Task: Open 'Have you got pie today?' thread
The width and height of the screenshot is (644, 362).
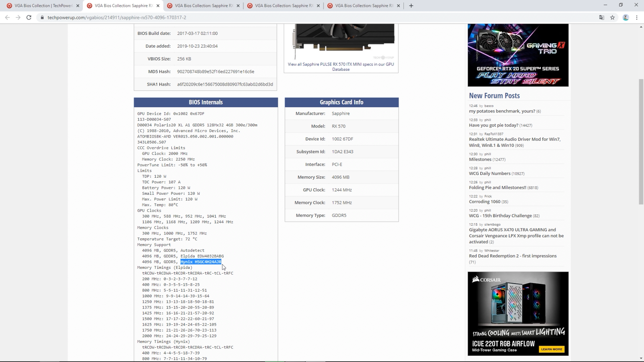Action: (494, 125)
